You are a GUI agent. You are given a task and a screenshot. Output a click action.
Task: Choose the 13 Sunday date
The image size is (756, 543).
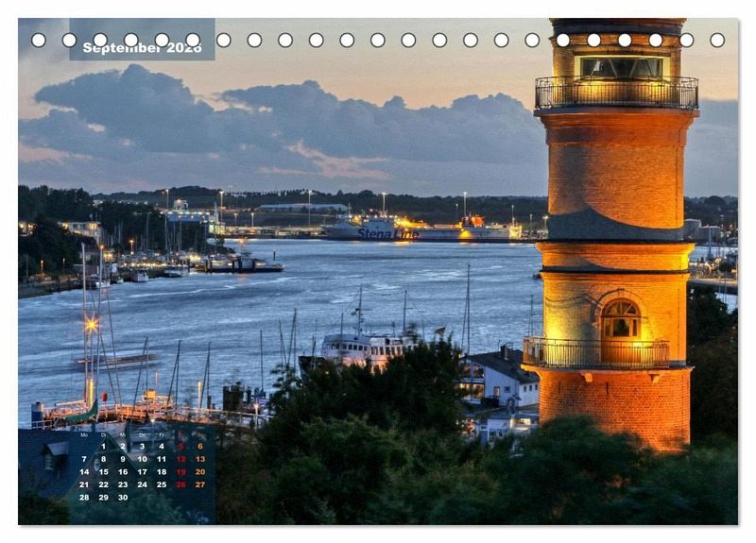(199, 459)
